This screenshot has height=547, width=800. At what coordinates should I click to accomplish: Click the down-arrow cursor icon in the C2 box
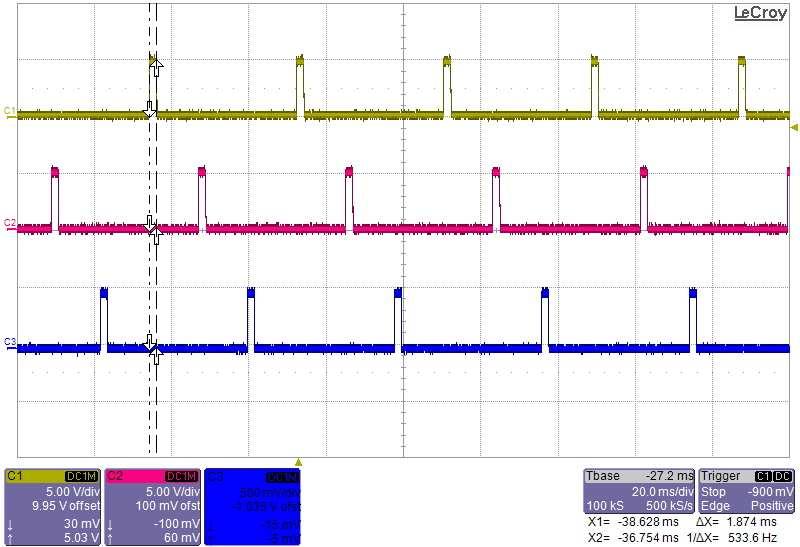[110, 525]
